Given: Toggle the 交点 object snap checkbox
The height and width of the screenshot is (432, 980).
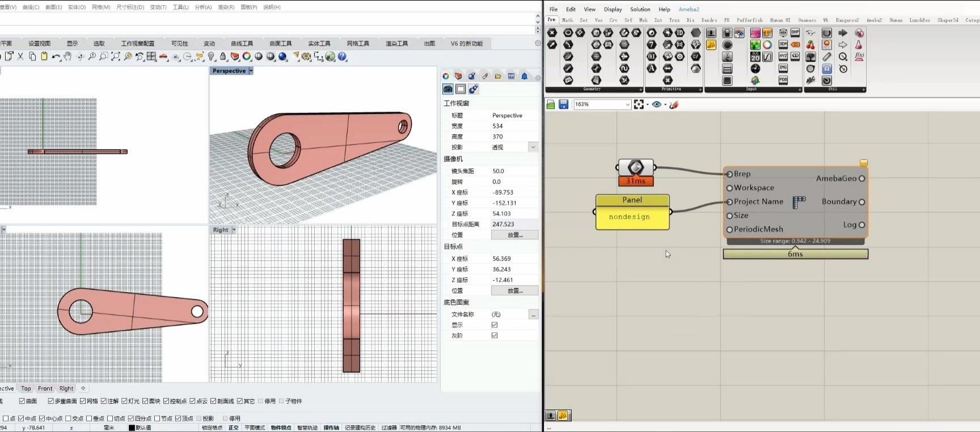Looking at the screenshot, I should (68, 418).
